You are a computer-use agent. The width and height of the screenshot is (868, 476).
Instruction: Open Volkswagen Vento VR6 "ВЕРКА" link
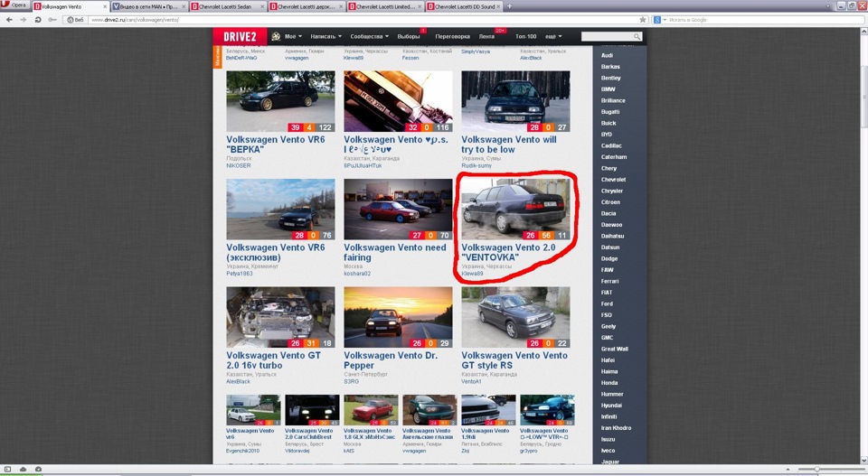click(x=276, y=145)
